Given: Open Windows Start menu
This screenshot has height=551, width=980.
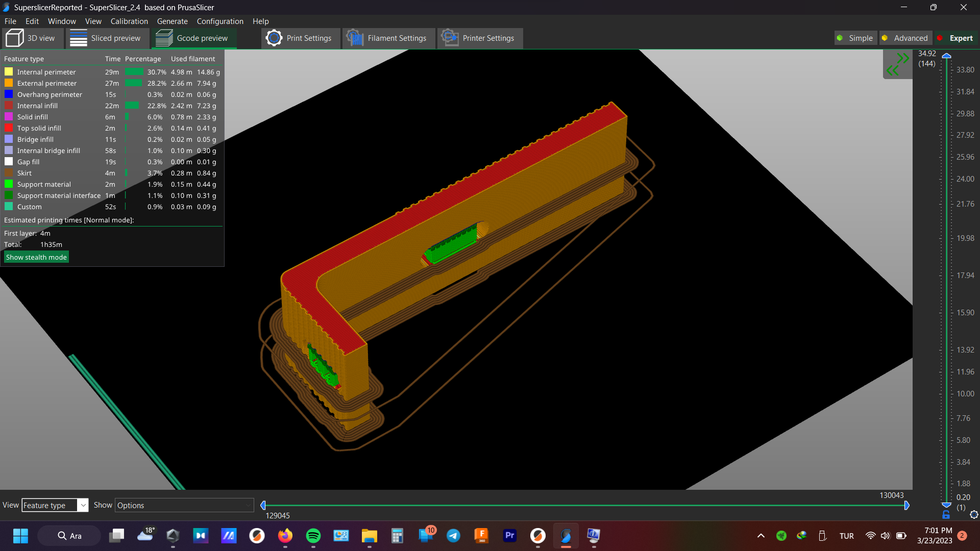Looking at the screenshot, I should click(20, 536).
